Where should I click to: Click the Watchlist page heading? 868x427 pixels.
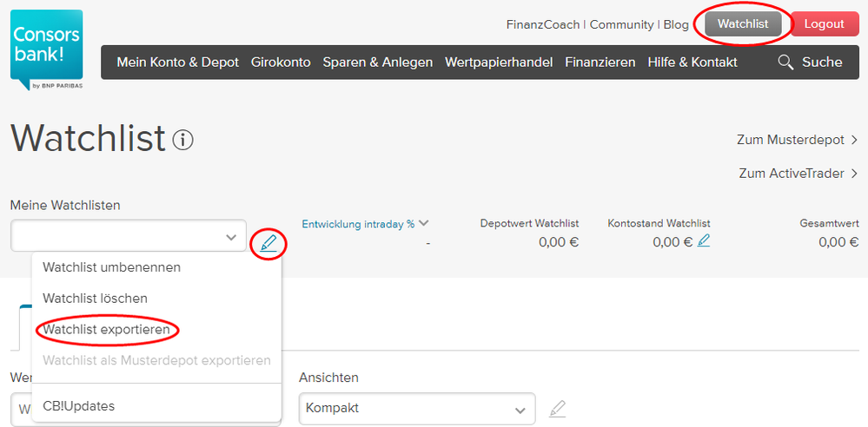point(88,137)
